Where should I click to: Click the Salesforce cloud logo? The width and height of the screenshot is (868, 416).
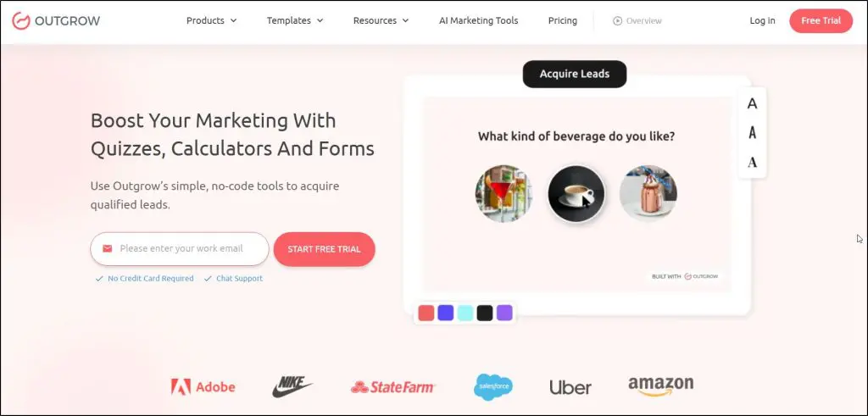493,386
